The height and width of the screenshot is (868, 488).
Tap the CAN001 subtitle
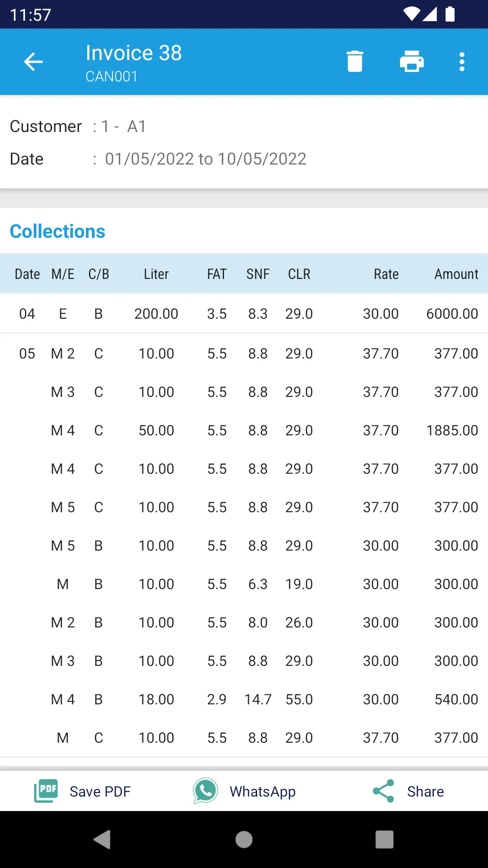(x=112, y=76)
